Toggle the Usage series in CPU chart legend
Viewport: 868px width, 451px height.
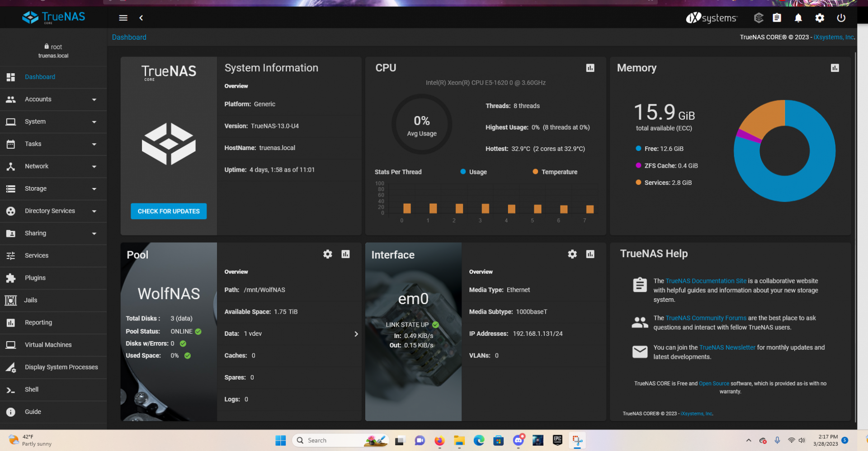(473, 172)
